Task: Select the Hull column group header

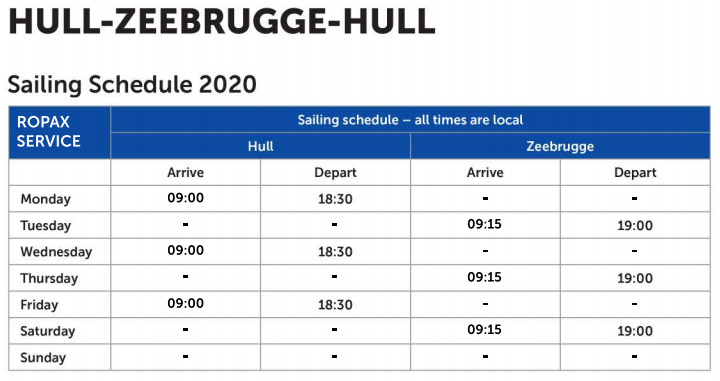Action: (260, 146)
